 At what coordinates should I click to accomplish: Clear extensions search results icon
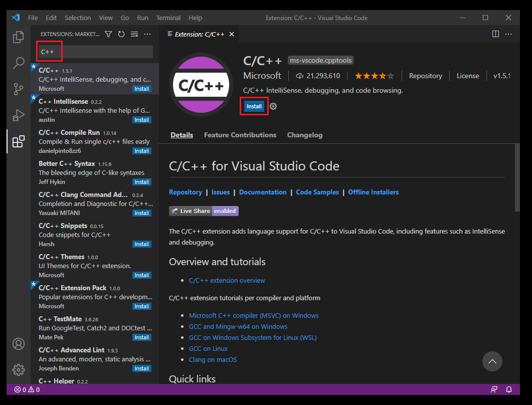click(134, 34)
